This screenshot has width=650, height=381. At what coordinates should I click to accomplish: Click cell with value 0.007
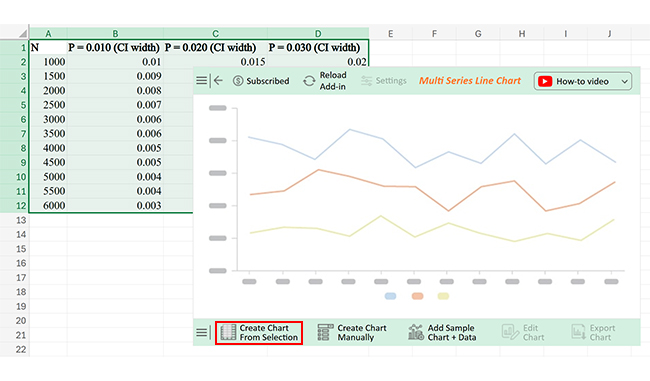click(x=115, y=105)
